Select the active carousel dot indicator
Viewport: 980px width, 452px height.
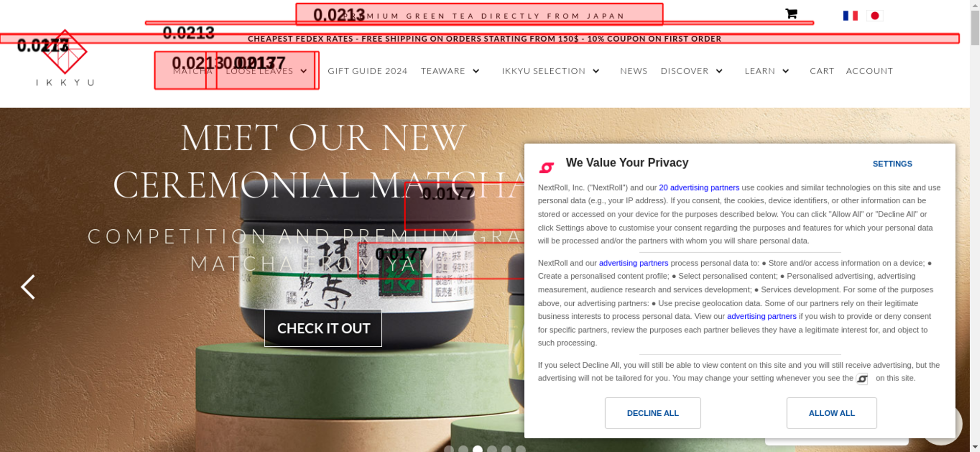478,449
